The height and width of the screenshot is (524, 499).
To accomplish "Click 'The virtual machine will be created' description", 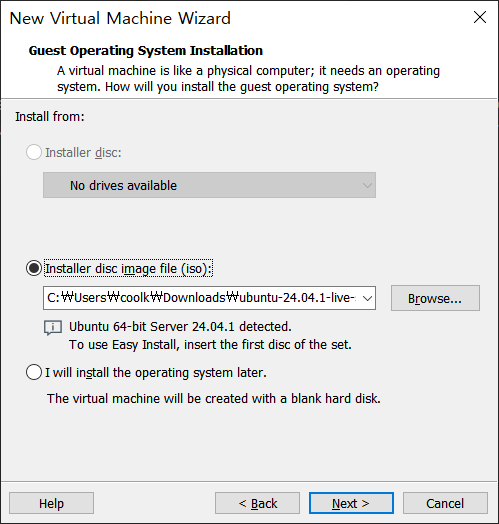I will (x=214, y=398).
